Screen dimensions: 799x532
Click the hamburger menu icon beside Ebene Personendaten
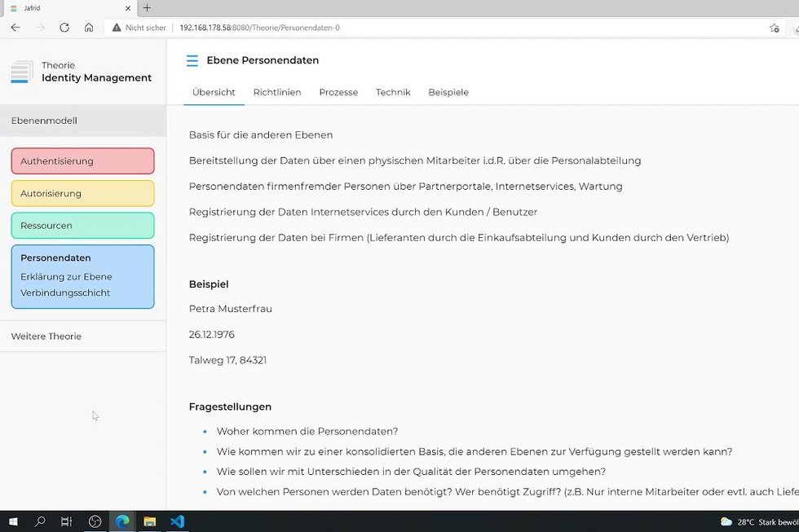[192, 60]
